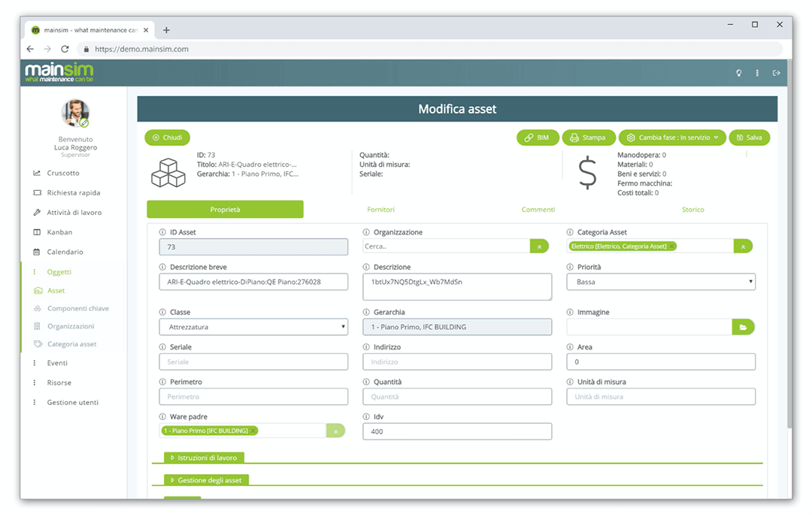Click the info icon beside Ware padre

pyautogui.click(x=162, y=417)
